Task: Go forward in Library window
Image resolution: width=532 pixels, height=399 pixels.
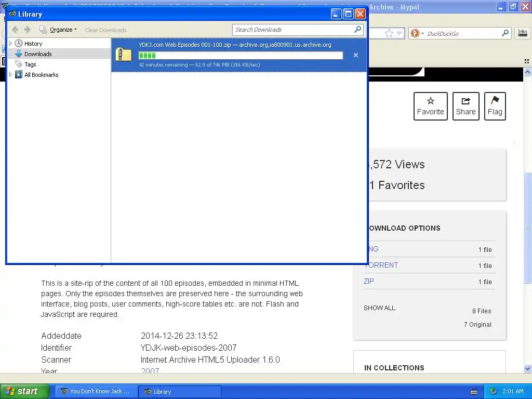Action: (28, 30)
